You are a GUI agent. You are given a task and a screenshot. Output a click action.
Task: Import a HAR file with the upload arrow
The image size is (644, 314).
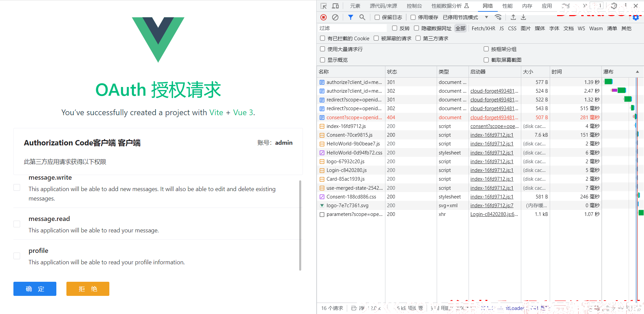(x=513, y=17)
